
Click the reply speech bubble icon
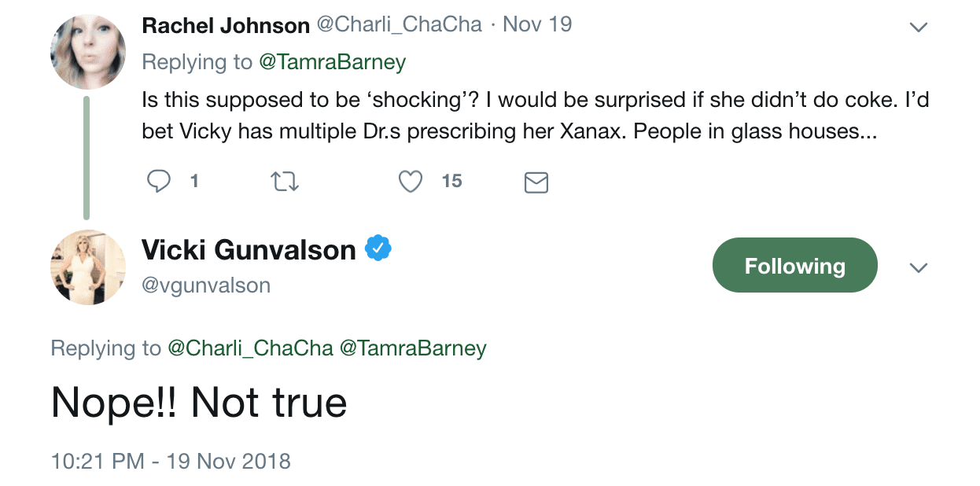coord(159,182)
